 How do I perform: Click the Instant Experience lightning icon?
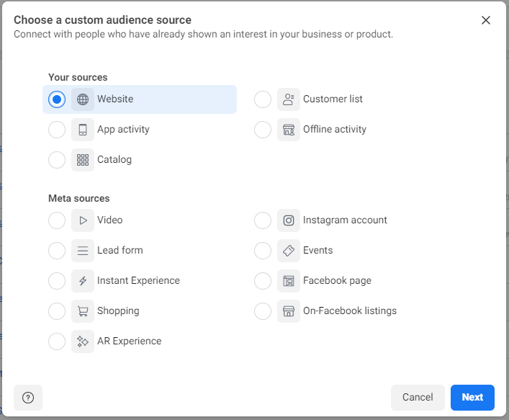83,281
